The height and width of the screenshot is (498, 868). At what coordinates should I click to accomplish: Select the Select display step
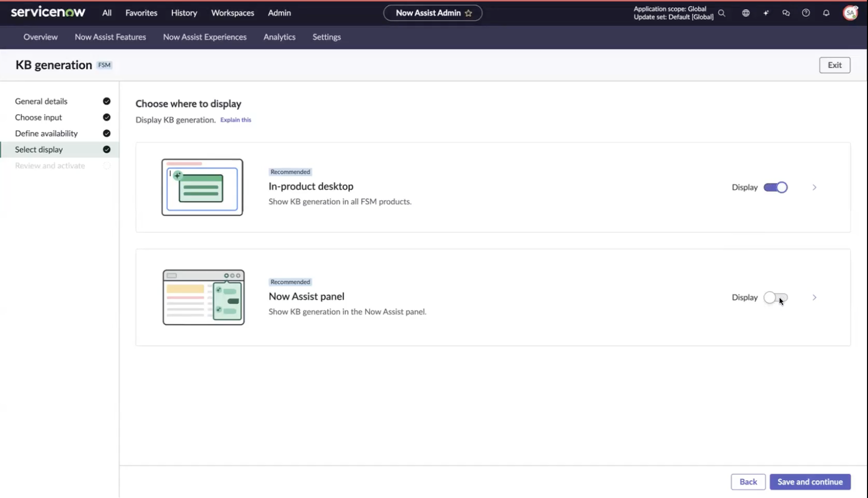[60, 149]
